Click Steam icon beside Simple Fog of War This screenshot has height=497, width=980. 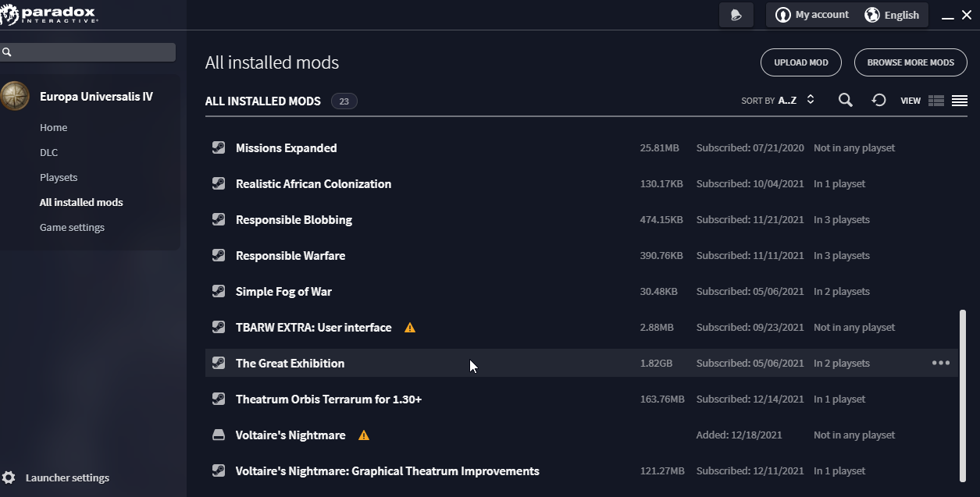219,291
